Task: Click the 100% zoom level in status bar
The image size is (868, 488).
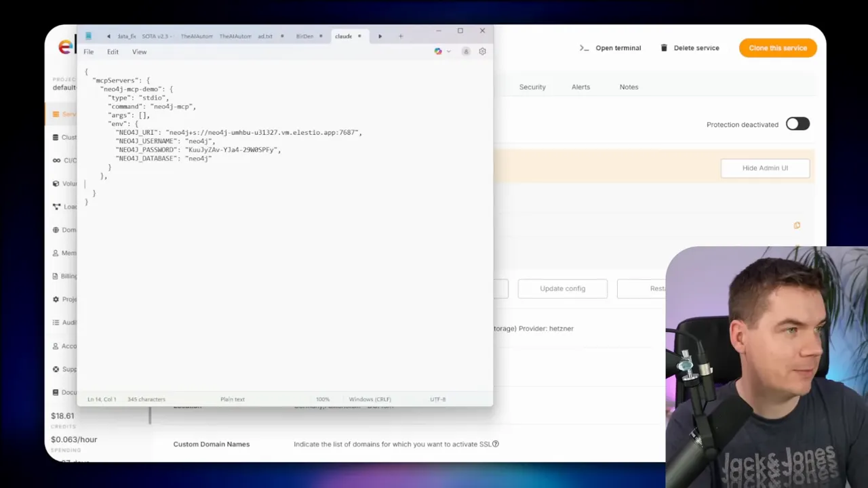Action: pyautogui.click(x=323, y=399)
